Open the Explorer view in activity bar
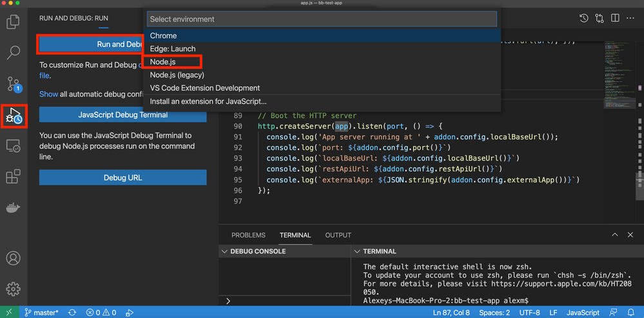This screenshot has width=644, height=318. click(13, 22)
